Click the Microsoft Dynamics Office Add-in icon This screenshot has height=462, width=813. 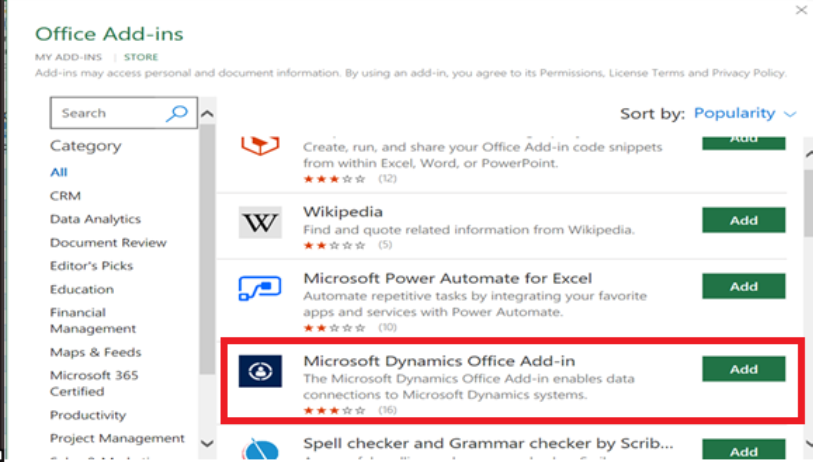click(x=260, y=370)
